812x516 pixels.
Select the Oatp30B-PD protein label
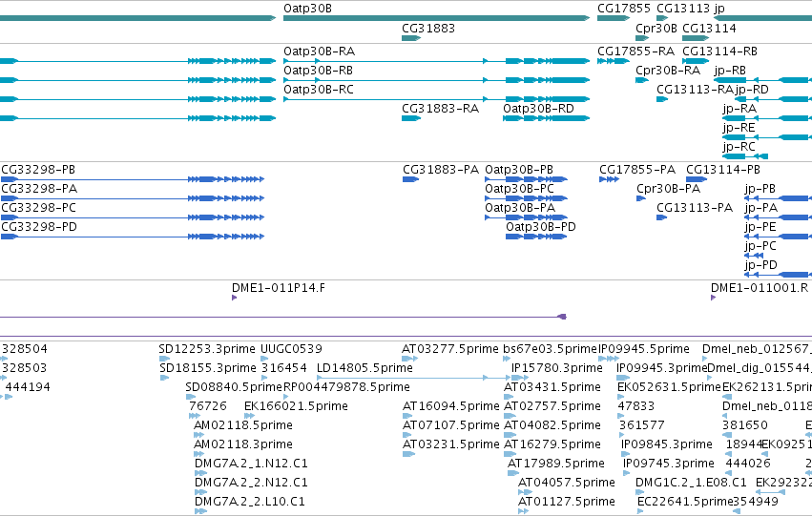(541, 227)
